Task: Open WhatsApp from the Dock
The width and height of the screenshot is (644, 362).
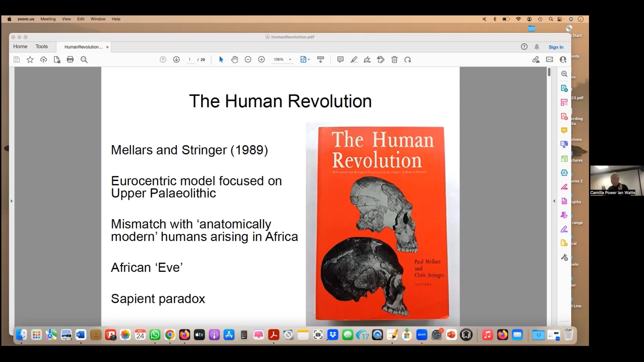Action: pyautogui.click(x=155, y=335)
